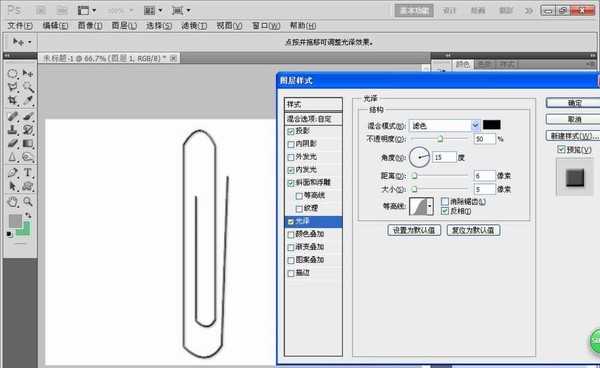Enable the 消除锯齿 anti-alias checkbox
Image resolution: width=600 pixels, height=368 pixels.
coord(445,202)
